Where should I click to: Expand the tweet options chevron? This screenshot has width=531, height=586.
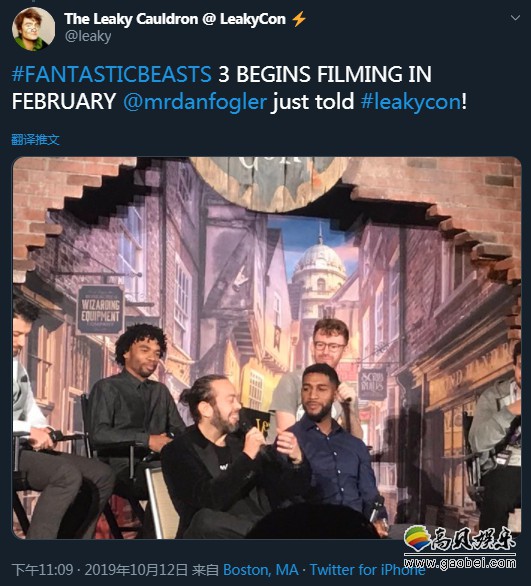[515, 18]
